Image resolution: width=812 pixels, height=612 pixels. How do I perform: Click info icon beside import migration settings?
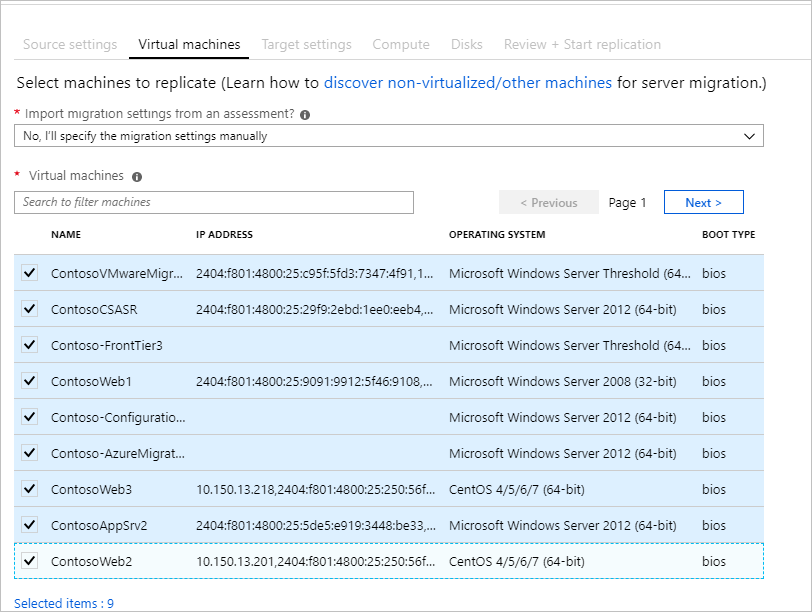click(305, 115)
